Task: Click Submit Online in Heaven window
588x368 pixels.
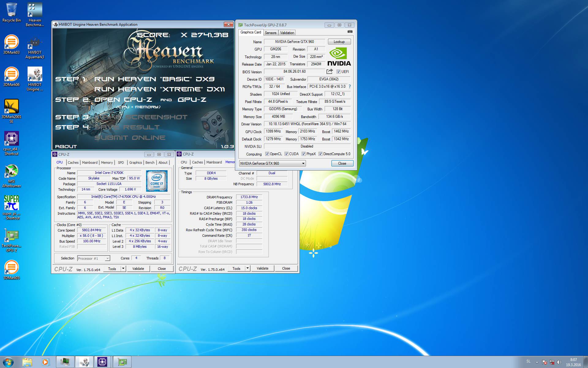Action: point(130,138)
